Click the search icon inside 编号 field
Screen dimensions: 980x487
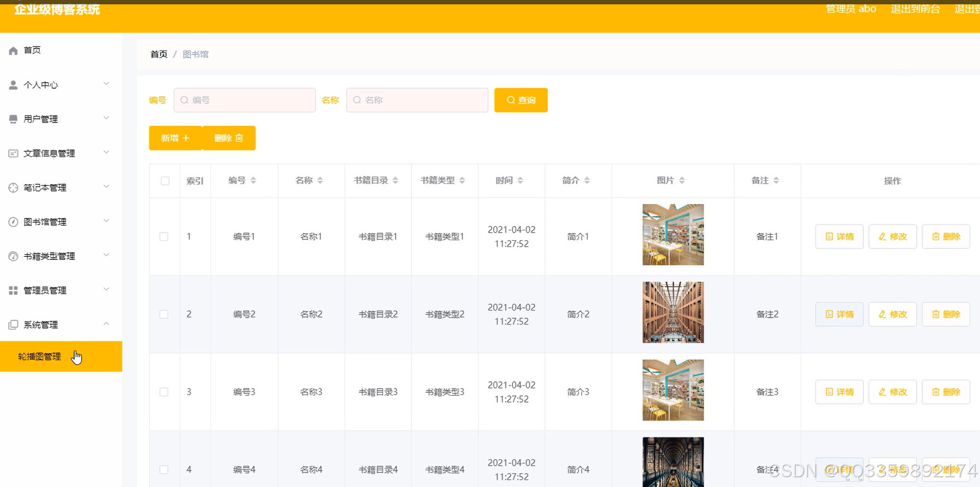[x=184, y=100]
